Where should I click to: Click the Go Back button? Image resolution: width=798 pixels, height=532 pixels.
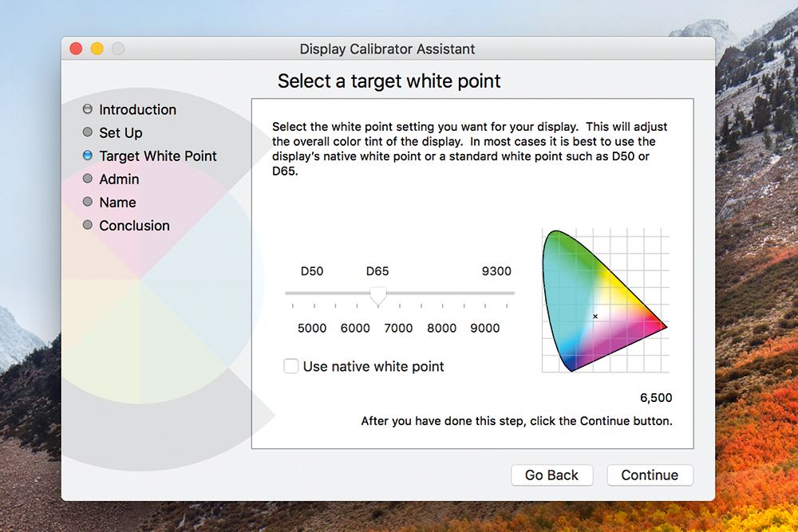coord(551,475)
